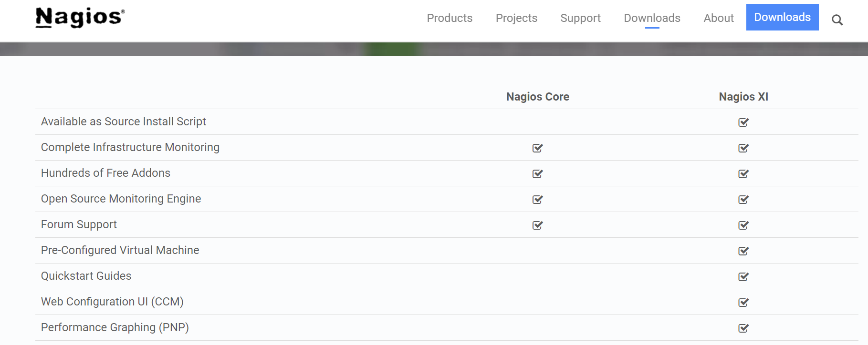Click the Nagios Core column header
The width and height of the screenshot is (868, 345).
click(x=537, y=97)
